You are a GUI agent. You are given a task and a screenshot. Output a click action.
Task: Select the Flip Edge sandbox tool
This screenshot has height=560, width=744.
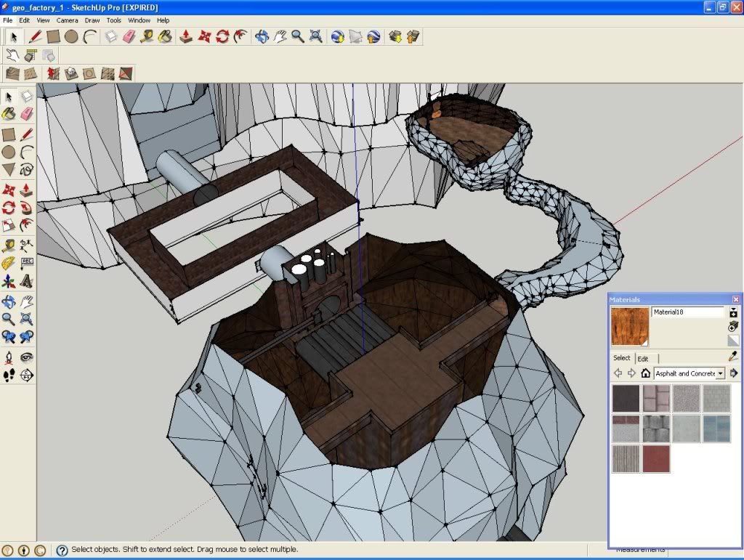pos(125,73)
